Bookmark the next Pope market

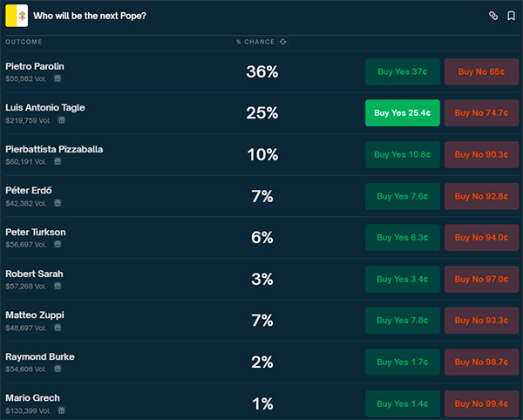(x=511, y=16)
